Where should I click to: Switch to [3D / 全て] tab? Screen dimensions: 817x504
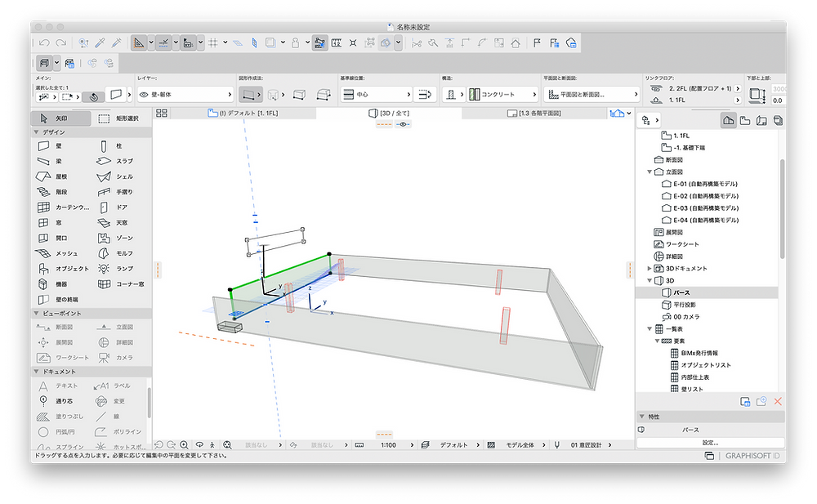[389, 113]
